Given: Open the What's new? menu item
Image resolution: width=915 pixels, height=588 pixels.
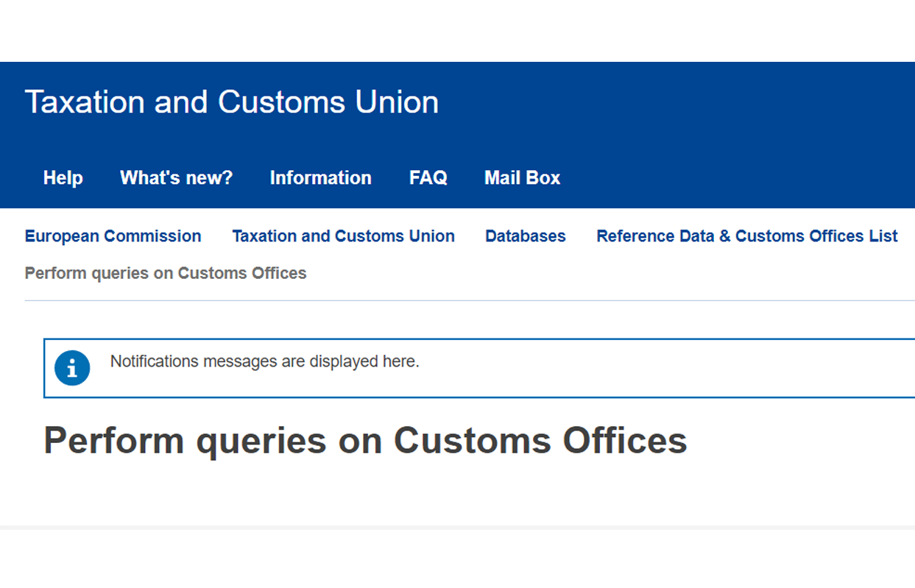Looking at the screenshot, I should (x=177, y=178).
